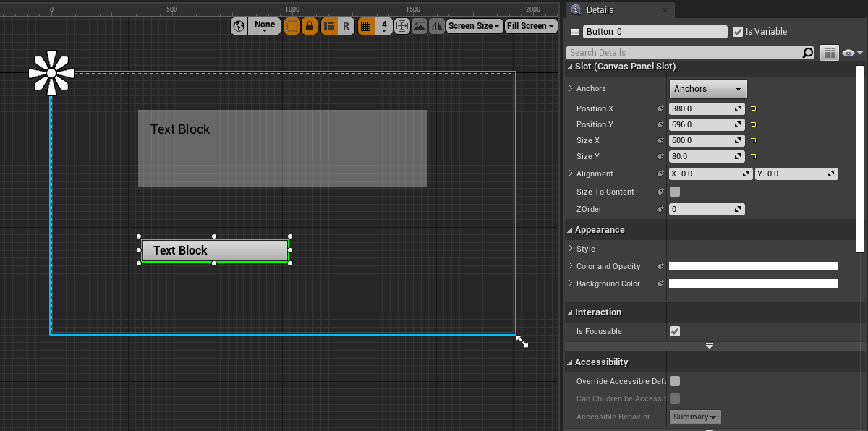
Task: Click the zoom to fit icon
Action: click(401, 26)
